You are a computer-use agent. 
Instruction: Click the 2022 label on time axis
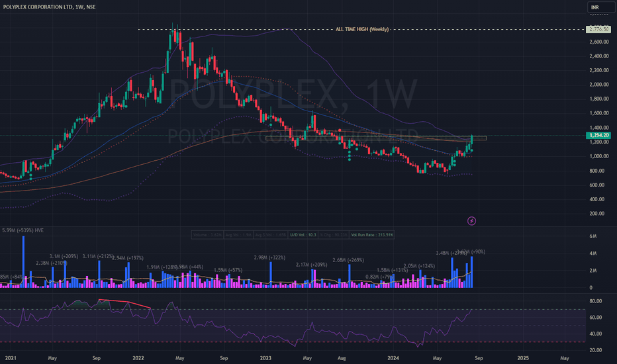tap(138, 358)
